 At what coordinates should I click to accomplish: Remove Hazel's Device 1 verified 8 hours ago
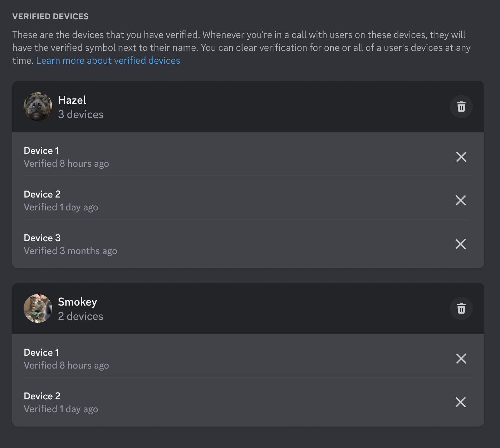point(461,157)
